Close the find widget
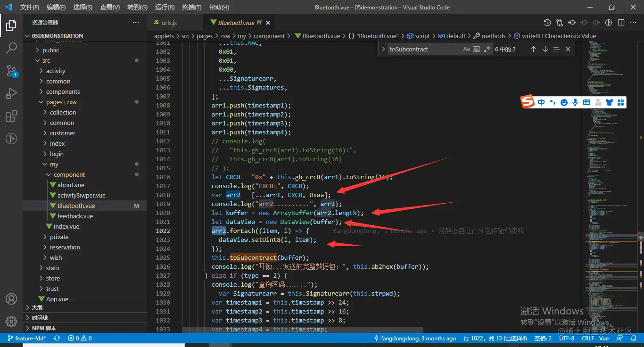This screenshot has height=347, width=644. (568, 49)
